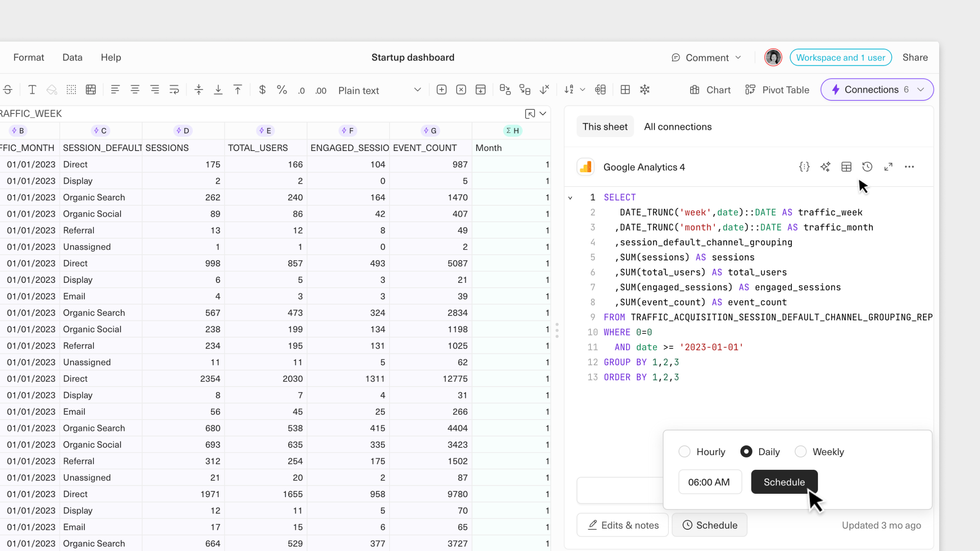Viewport: 980px width, 551px height.
Task: Open the Data menu
Action: click(x=72, y=58)
